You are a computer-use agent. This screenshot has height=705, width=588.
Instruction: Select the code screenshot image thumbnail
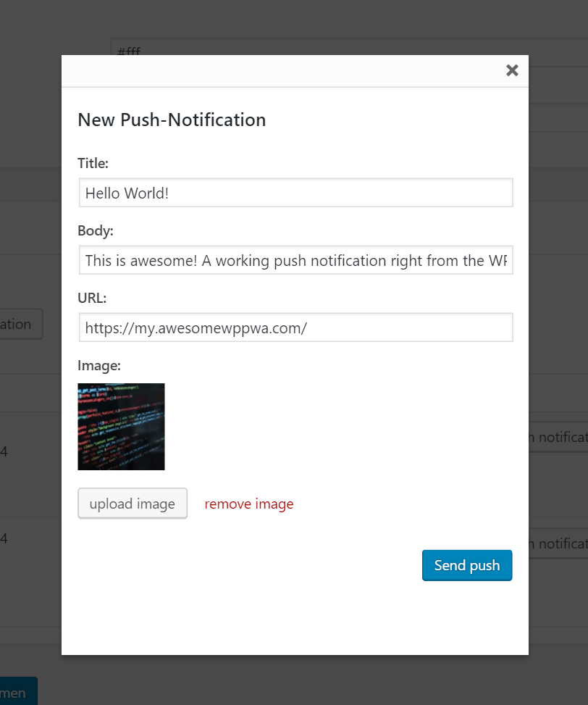click(121, 427)
